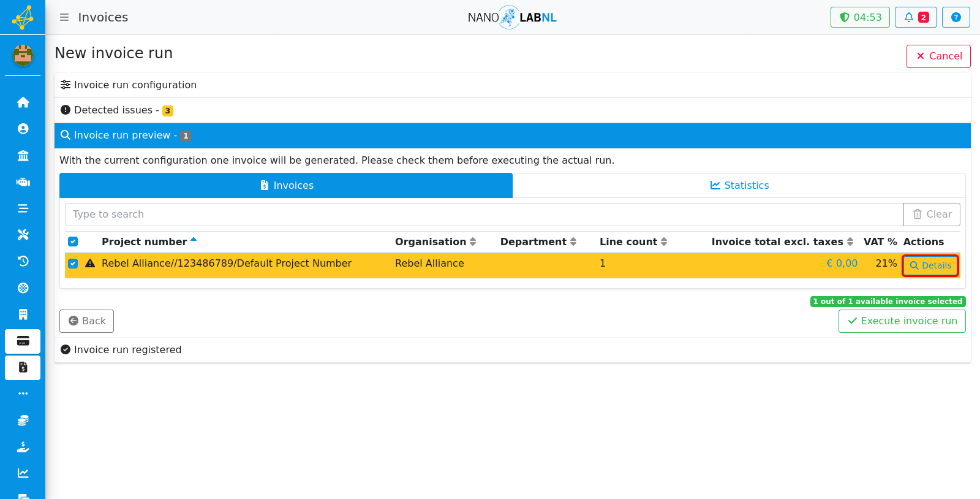The image size is (980, 499).
Task: Open the user profile icon in sidebar
Action: (x=23, y=129)
